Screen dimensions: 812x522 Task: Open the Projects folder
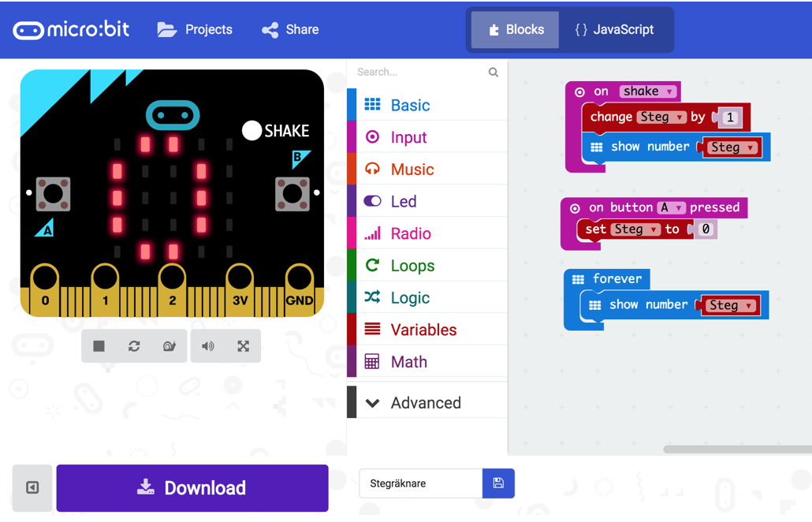(195, 29)
